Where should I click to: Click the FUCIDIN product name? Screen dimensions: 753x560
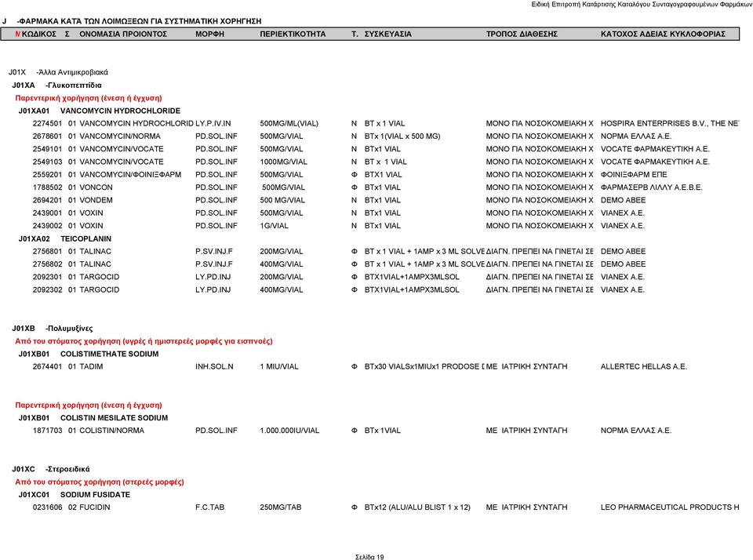tap(95, 507)
